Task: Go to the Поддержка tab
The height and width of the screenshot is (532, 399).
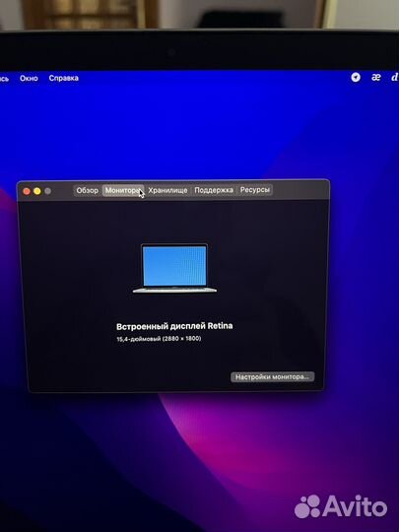Action: click(214, 190)
